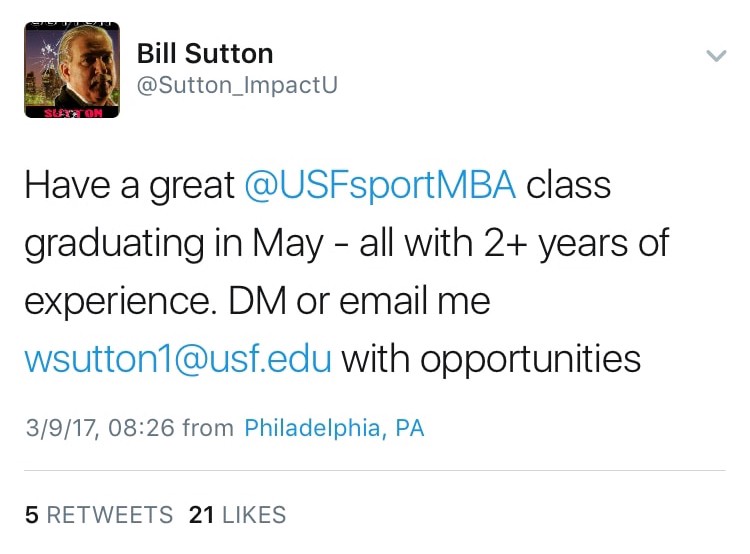Click the @Sutton_ImpactU handle
The image size is (750, 554).
236,86
